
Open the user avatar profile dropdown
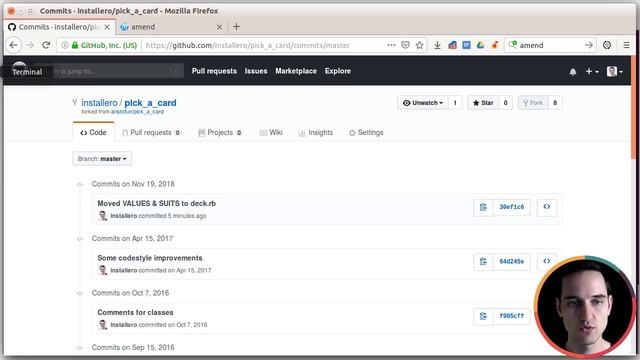[615, 71]
